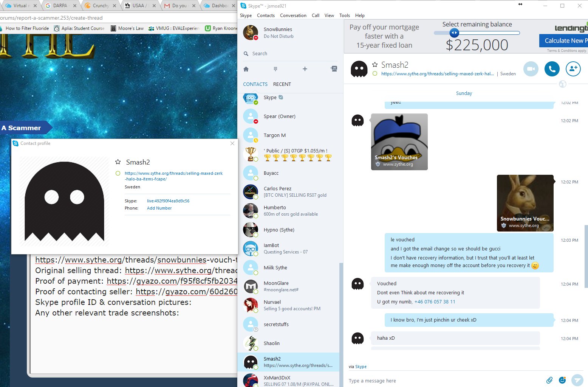
Task: Open the MoonGlare contact
Action: click(288, 286)
